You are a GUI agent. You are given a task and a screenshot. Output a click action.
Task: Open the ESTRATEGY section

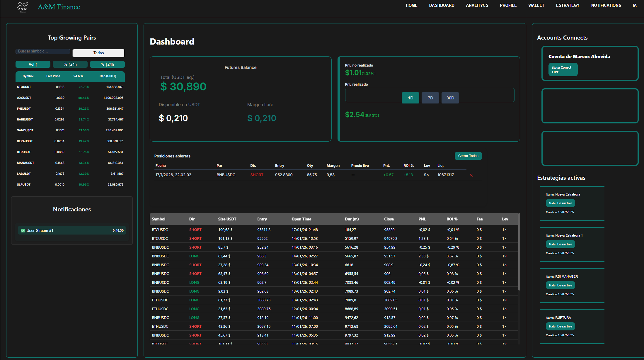(567, 5)
